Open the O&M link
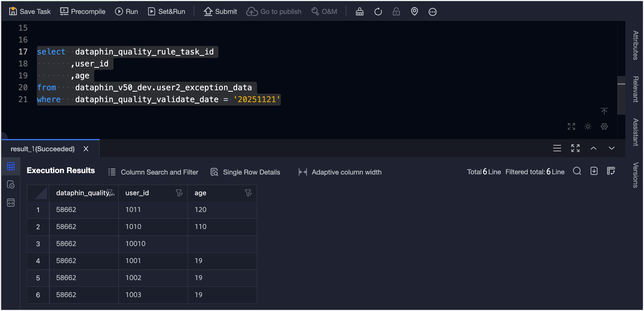This screenshot has width=644, height=311. tap(324, 12)
